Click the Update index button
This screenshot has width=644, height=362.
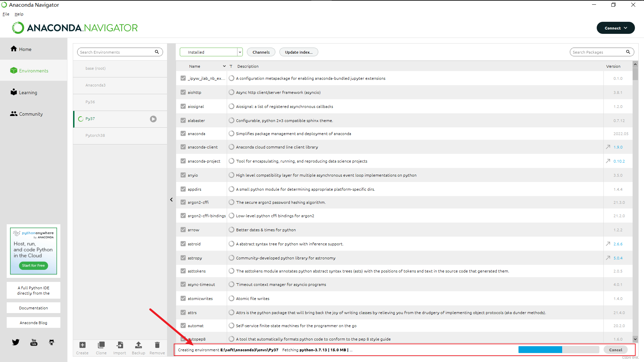(x=298, y=52)
